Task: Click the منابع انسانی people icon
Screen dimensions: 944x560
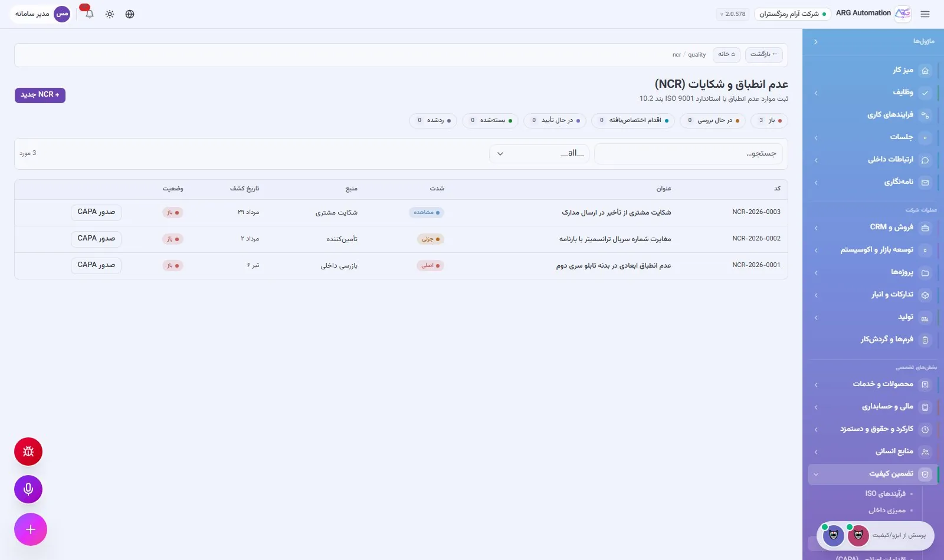Action: tap(925, 452)
